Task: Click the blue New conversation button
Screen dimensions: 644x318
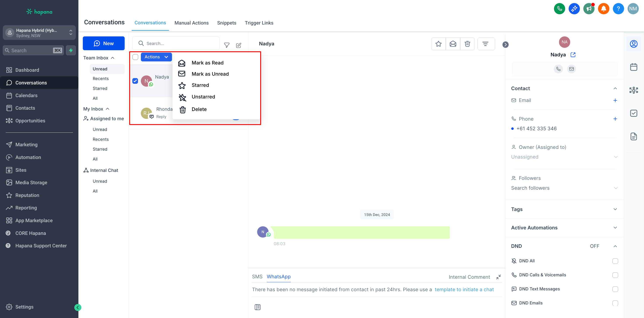Action: click(x=103, y=43)
